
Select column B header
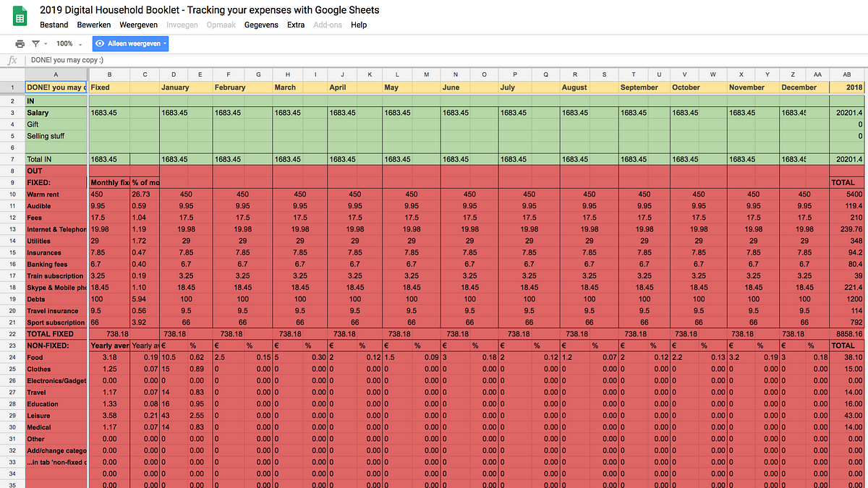coord(109,74)
